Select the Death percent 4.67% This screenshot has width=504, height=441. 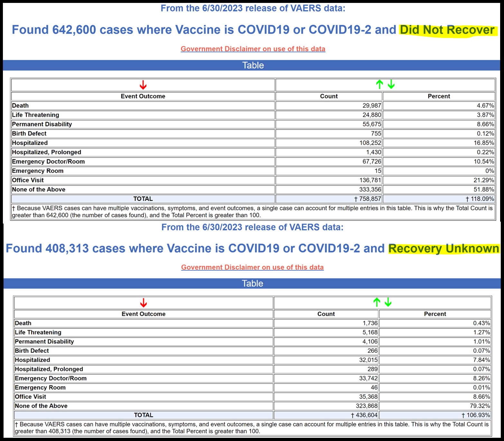486,105
